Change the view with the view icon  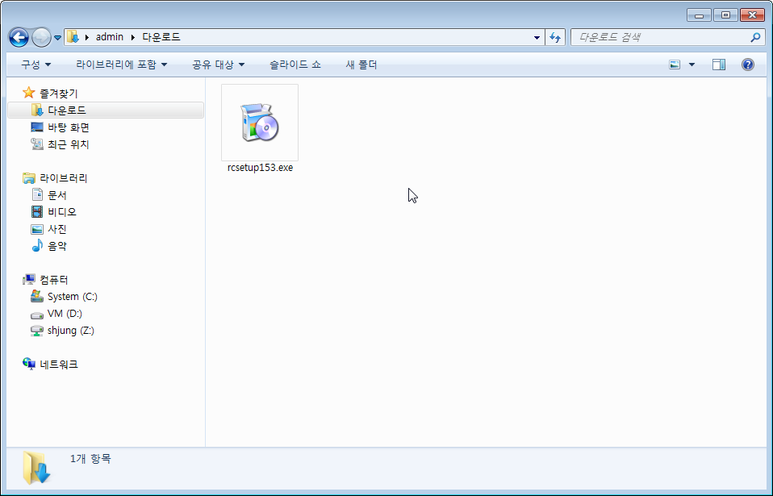[x=674, y=65]
